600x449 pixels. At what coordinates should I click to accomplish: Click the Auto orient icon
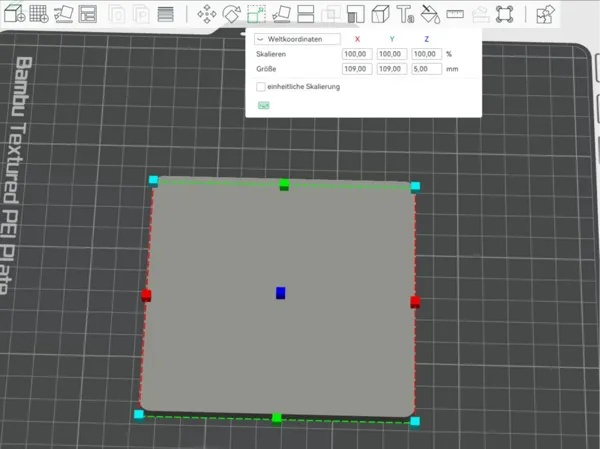64,14
